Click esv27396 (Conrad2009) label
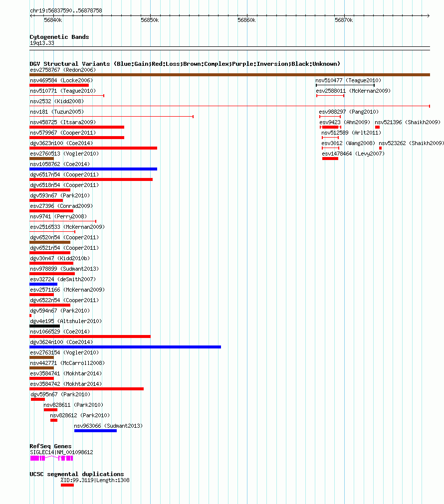444x504 pixels. pos(61,206)
